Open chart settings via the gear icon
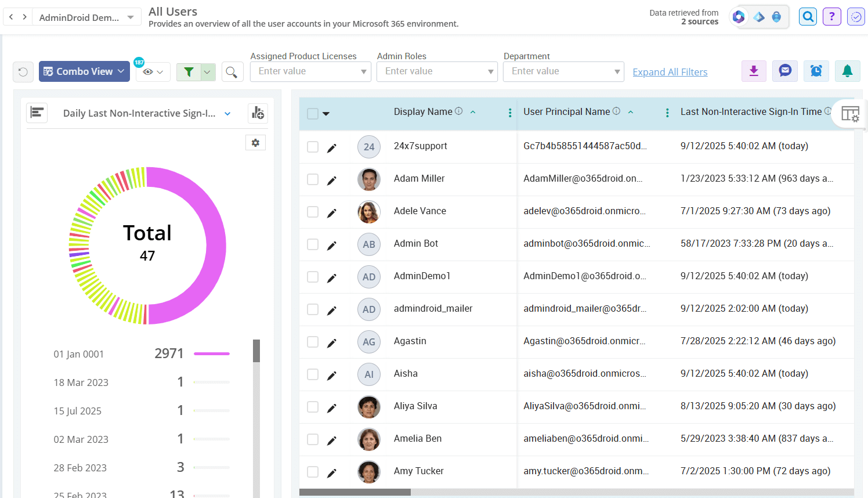Image resolution: width=868 pixels, height=498 pixels. click(x=255, y=142)
